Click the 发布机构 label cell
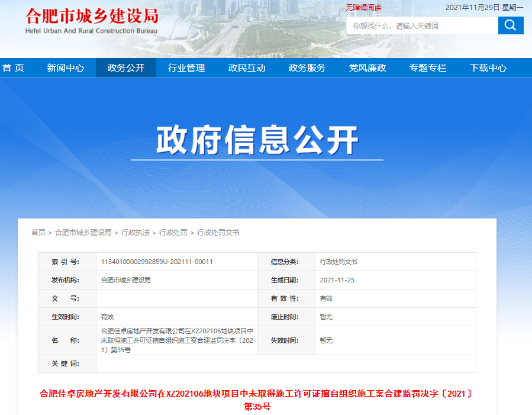The image size is (532, 415). click(67, 280)
